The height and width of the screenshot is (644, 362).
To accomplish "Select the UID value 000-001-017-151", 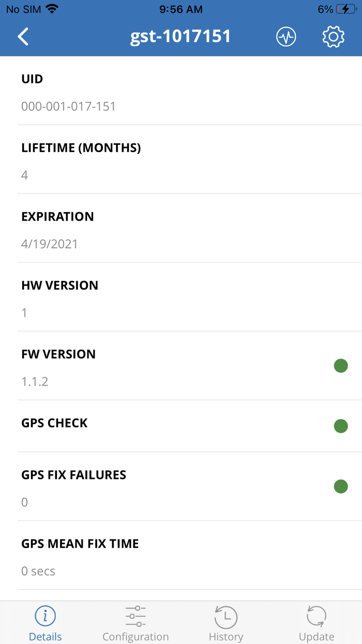I will tap(68, 106).
